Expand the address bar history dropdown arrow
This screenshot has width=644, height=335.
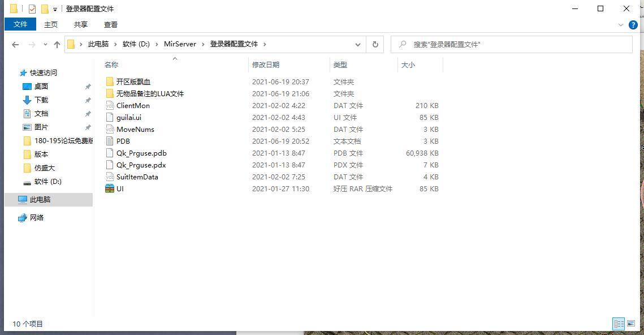357,44
